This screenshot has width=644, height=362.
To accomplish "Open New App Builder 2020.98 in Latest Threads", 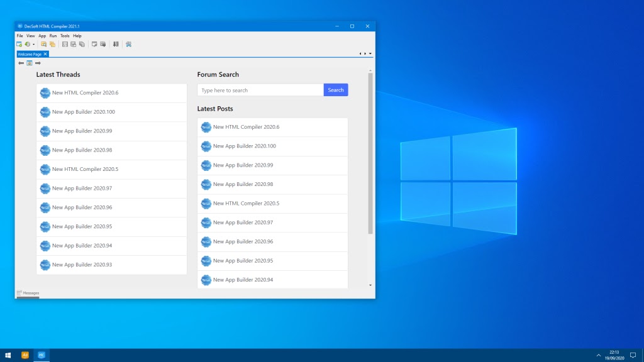I will [111, 150].
